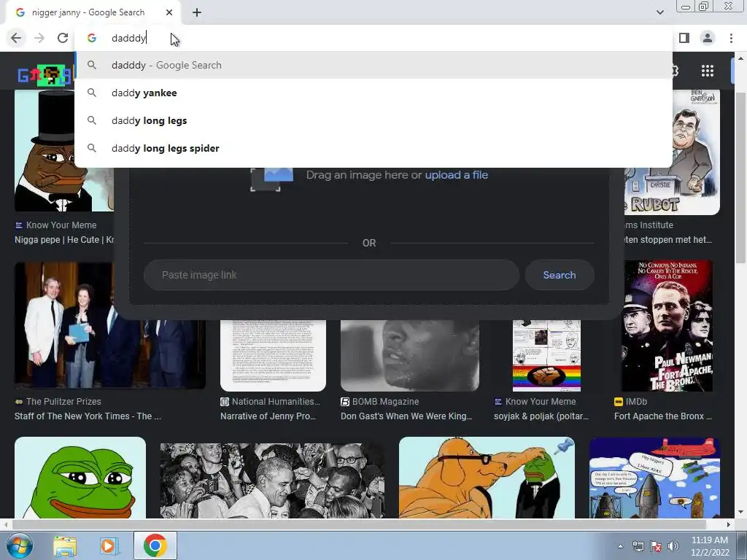Choose the 'daddy yankee' suggestion
Screen dimensions: 747x560
(373, 93)
